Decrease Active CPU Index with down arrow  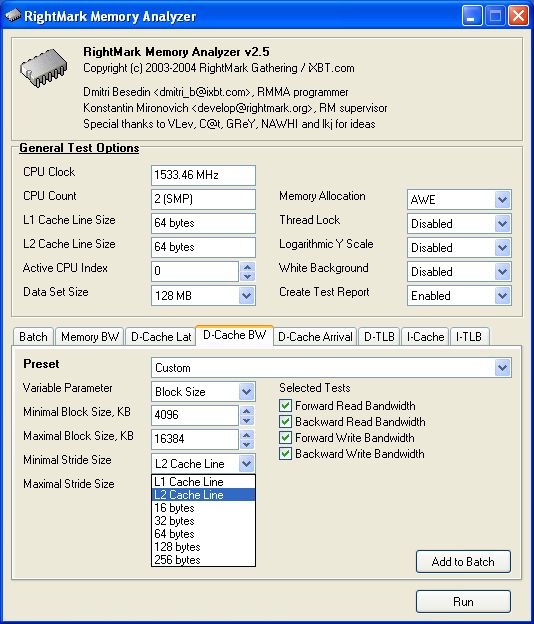pos(247,276)
